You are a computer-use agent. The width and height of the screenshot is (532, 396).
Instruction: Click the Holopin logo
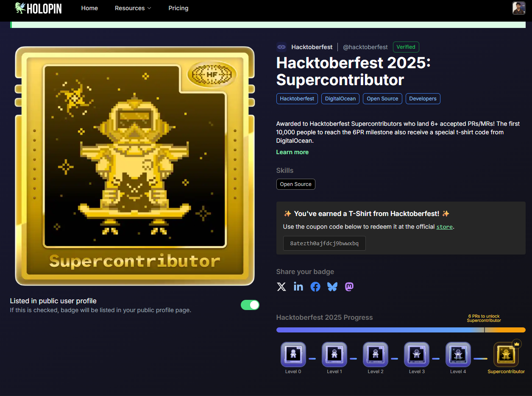(38, 8)
